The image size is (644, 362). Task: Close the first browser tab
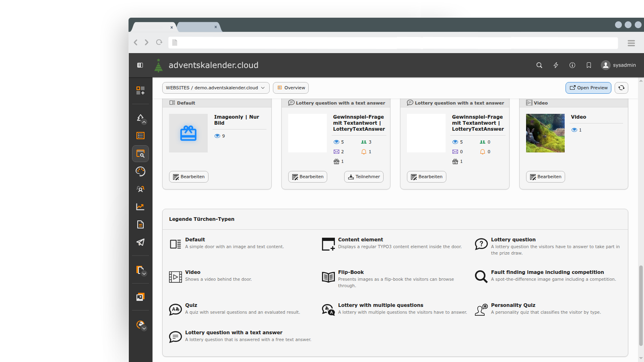pyautogui.click(x=171, y=27)
